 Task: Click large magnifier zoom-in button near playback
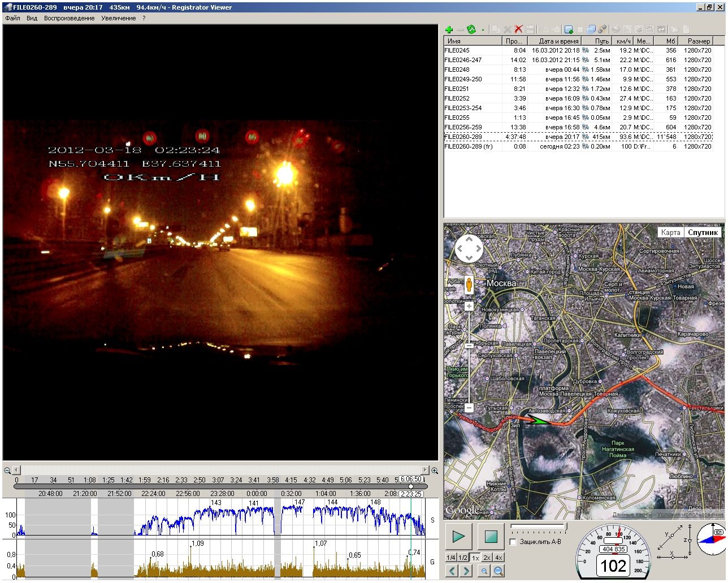pyautogui.click(x=498, y=571)
